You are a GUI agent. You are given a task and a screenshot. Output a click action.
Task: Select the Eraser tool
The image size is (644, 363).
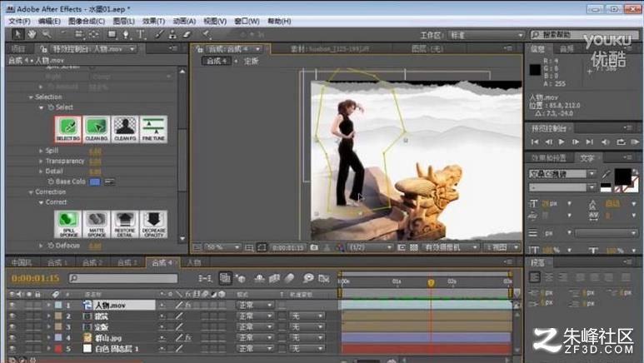187,34
